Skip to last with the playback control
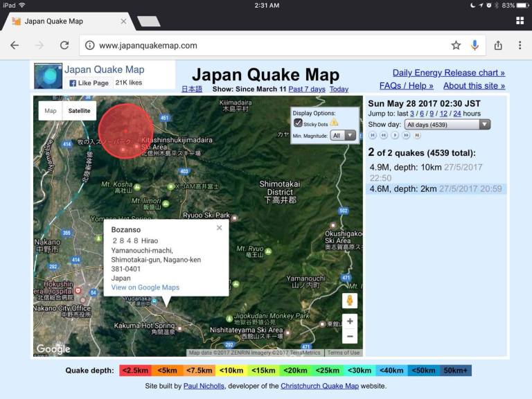 [x=417, y=136]
